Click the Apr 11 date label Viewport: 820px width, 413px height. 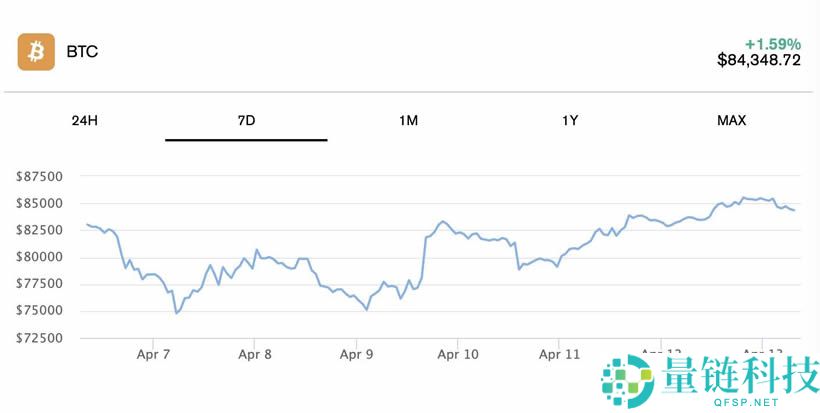(560, 354)
